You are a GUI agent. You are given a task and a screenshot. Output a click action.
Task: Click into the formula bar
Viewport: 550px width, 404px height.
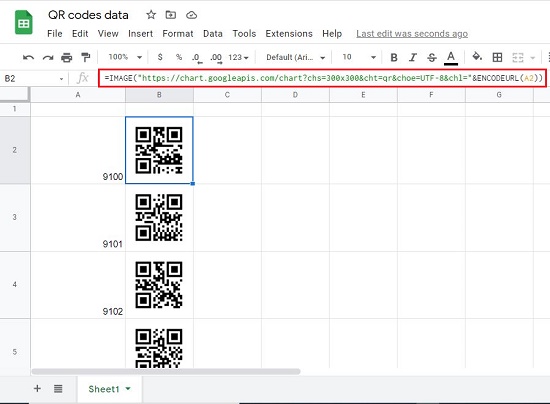pos(322,78)
